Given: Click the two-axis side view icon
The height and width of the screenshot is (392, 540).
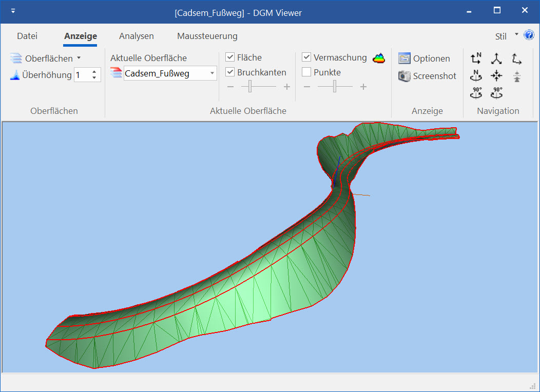Looking at the screenshot, I should coord(517,58).
